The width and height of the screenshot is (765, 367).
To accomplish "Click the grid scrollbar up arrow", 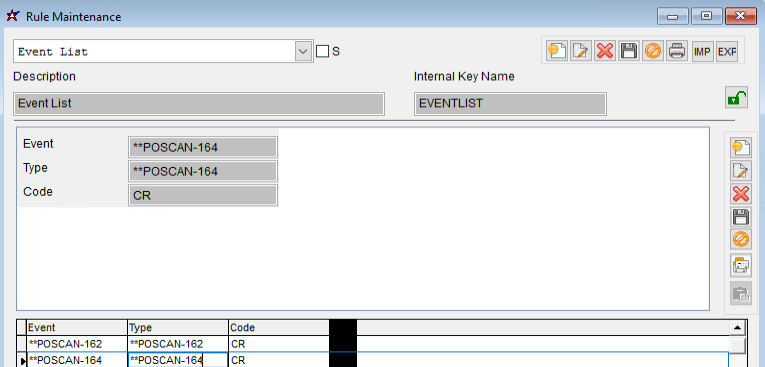I will click(737, 327).
